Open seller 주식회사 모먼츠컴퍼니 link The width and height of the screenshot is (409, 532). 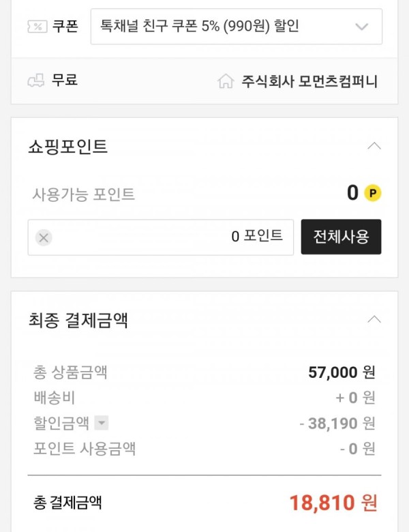(x=309, y=81)
